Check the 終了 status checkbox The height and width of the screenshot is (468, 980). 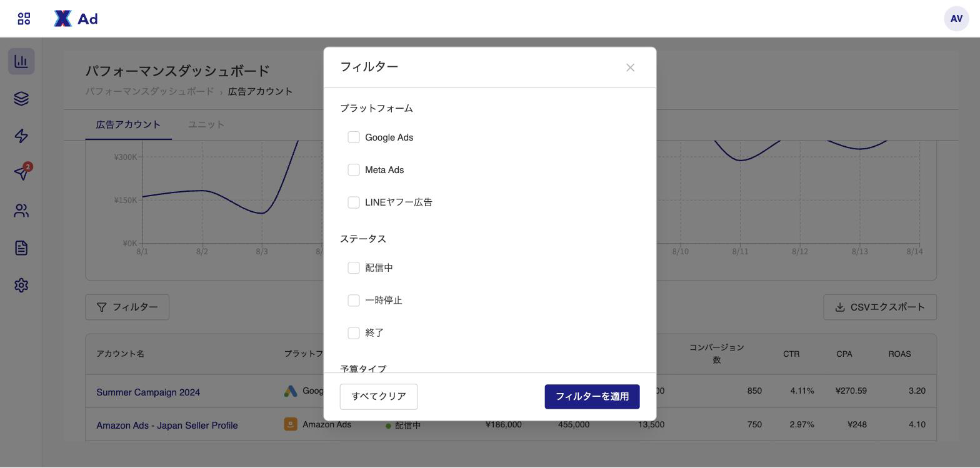click(x=354, y=333)
